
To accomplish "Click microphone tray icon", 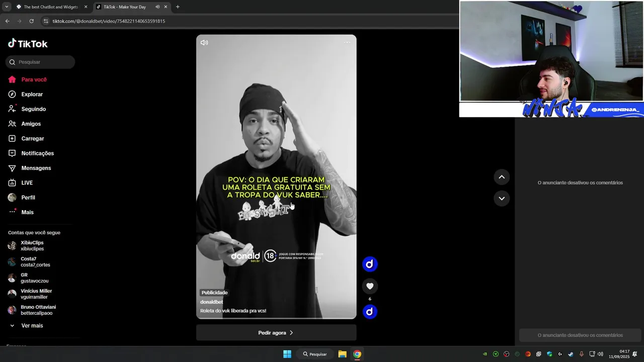I will (x=582, y=354).
